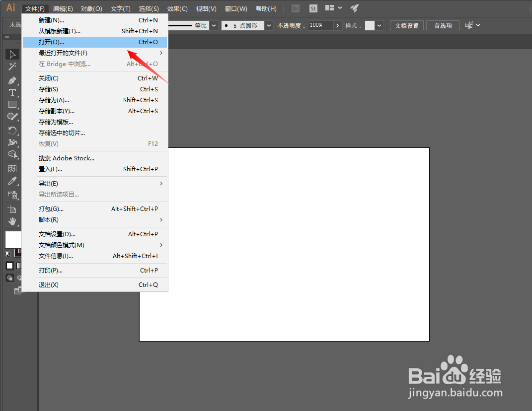Expand 最近打开的文件 submenu
The width and height of the screenshot is (532, 411).
point(95,53)
